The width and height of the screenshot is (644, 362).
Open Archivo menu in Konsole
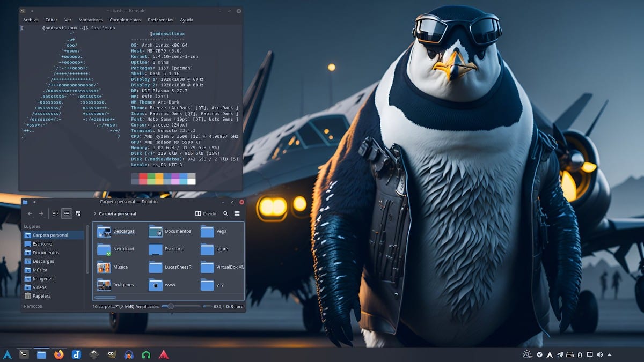coord(31,20)
